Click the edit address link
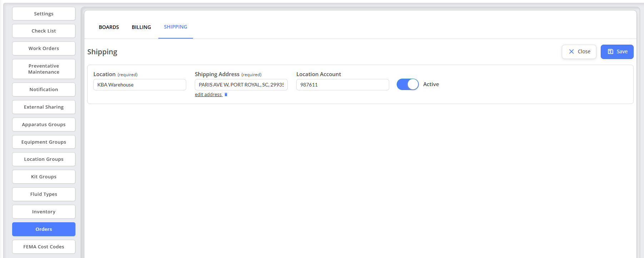 [208, 95]
